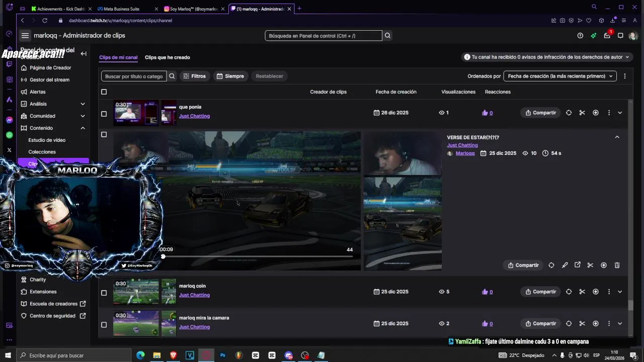The width and height of the screenshot is (644, 362).
Task: Collapse the 'VERSE DE ESTAR' clip details chevron
Action: 617,137
